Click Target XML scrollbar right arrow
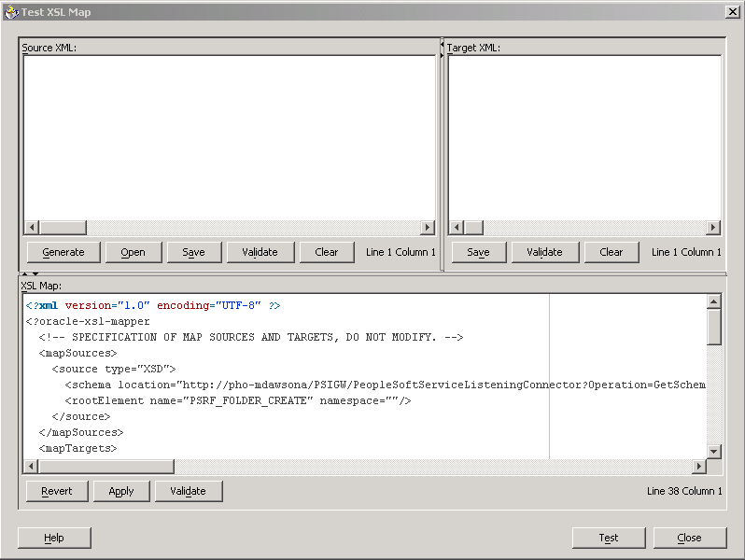 [712, 228]
